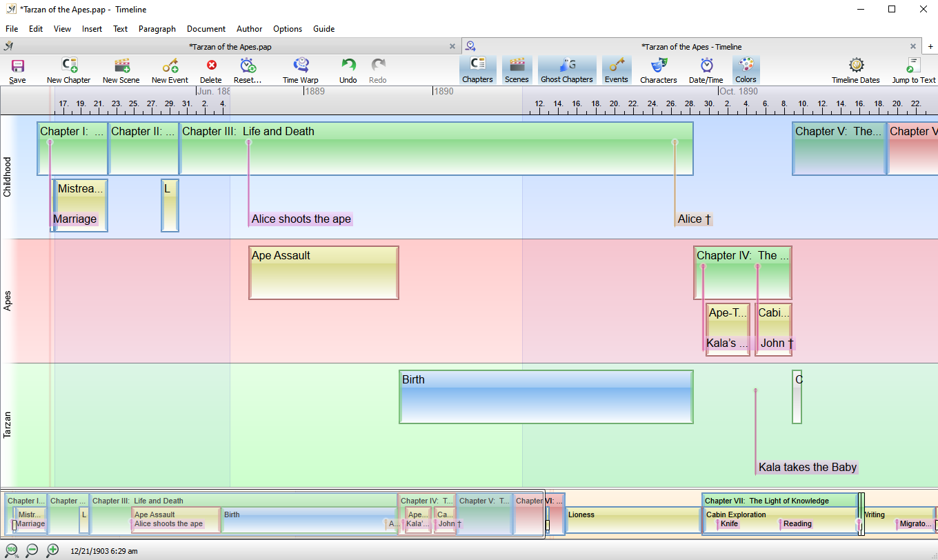Click the Childhood row label

8,177
